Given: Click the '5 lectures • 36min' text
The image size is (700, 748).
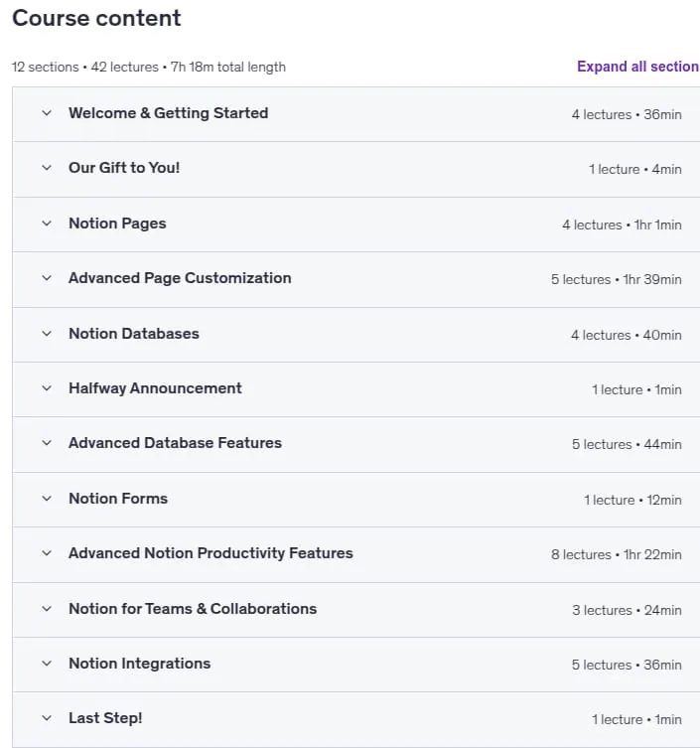Looking at the screenshot, I should click(x=627, y=665).
